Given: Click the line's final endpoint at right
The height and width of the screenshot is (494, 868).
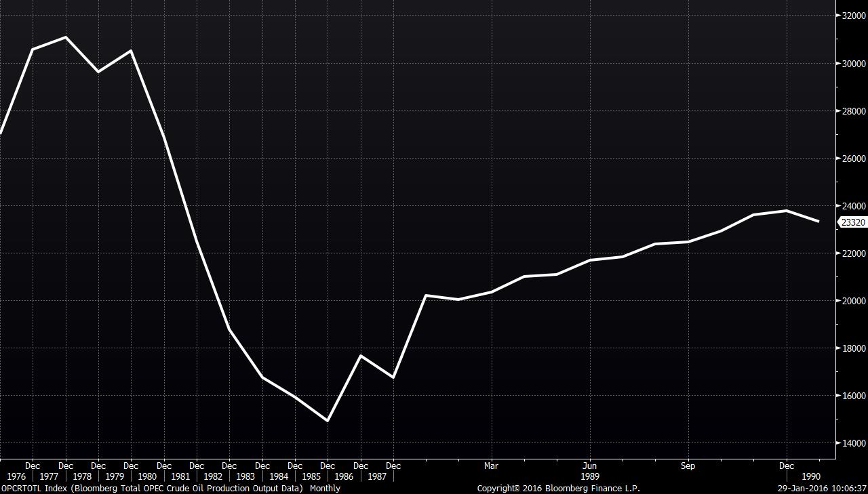Looking at the screenshot, I should (818, 222).
